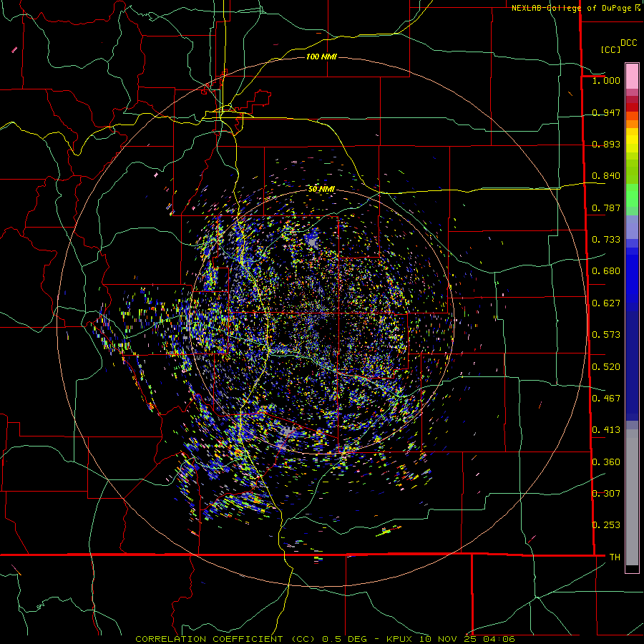
Task: Click the 0.627 value on the color scale
Action: 606,303
